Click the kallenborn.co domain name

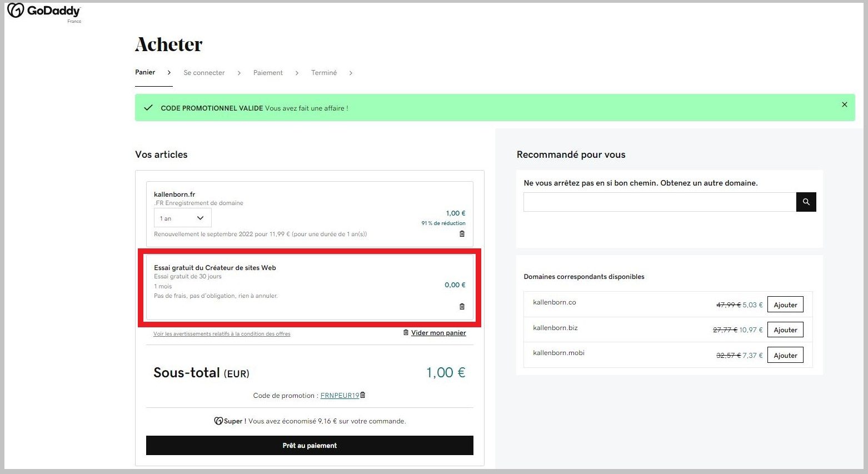(x=554, y=302)
